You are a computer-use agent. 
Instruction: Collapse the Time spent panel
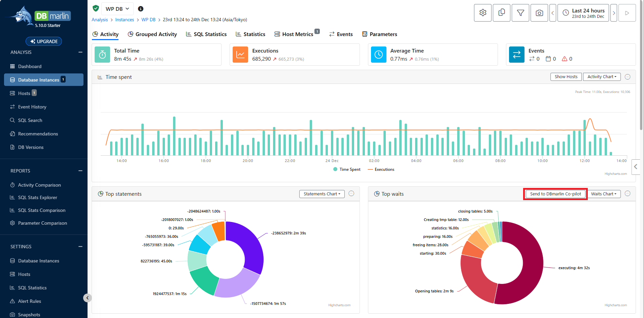coord(628,77)
